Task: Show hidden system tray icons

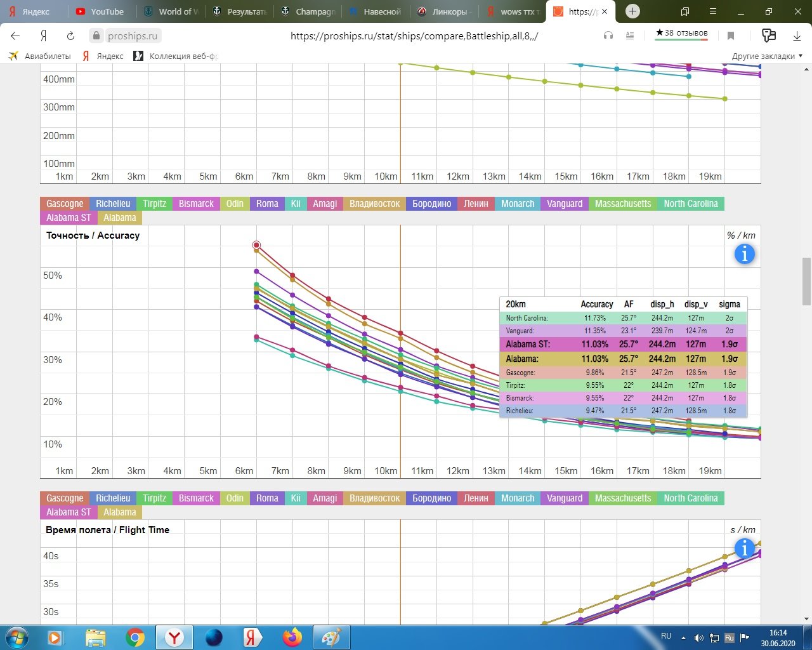Action: tap(683, 637)
